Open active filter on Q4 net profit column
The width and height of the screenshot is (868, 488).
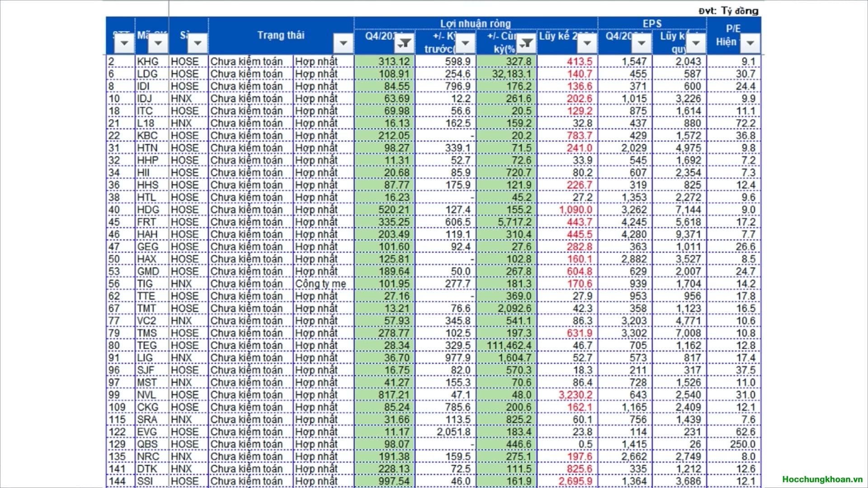click(405, 44)
